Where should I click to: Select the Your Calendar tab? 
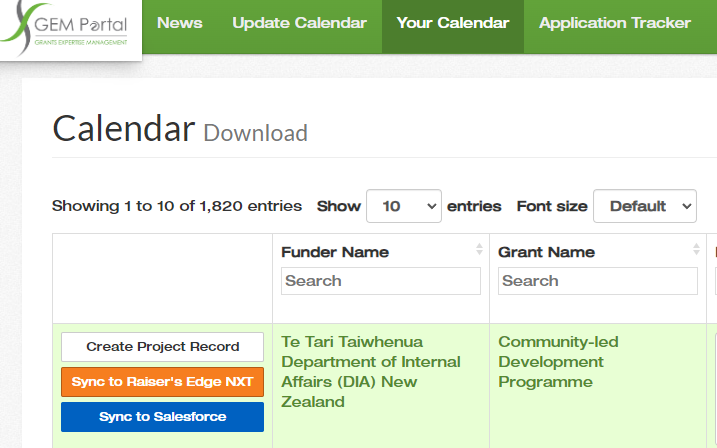click(452, 23)
